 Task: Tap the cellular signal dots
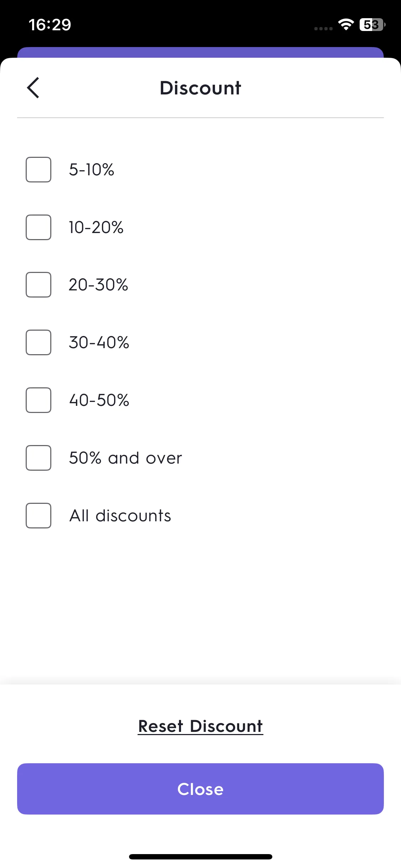point(323,29)
